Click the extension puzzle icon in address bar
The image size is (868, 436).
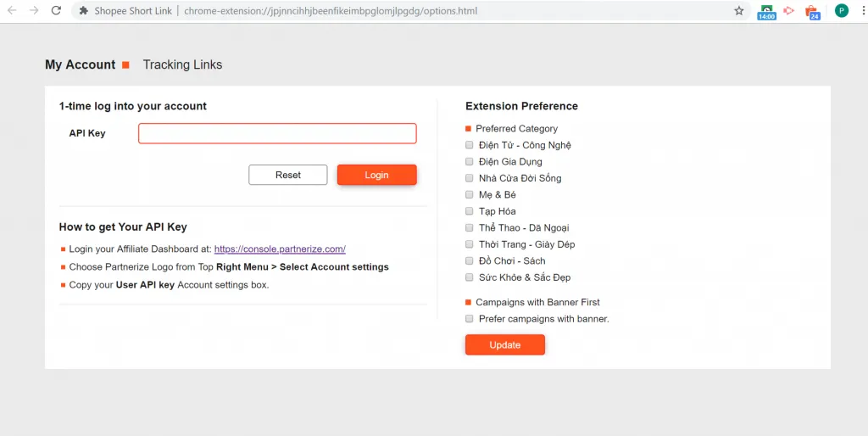(x=84, y=11)
